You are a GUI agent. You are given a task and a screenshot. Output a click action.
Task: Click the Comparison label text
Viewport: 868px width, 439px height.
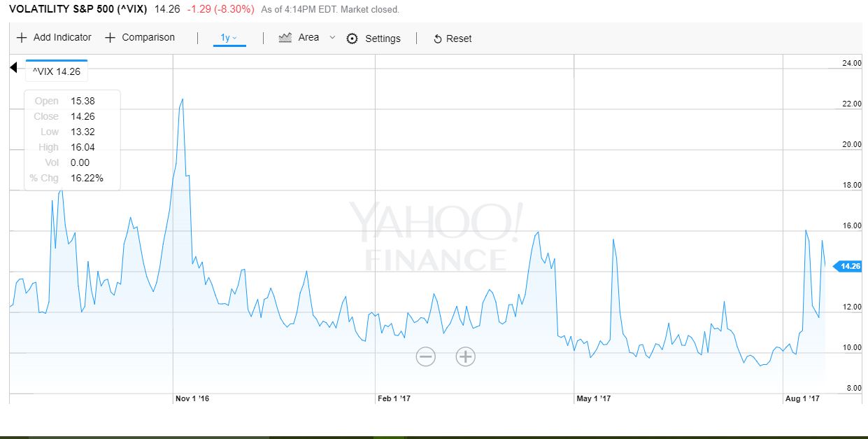[x=148, y=37]
